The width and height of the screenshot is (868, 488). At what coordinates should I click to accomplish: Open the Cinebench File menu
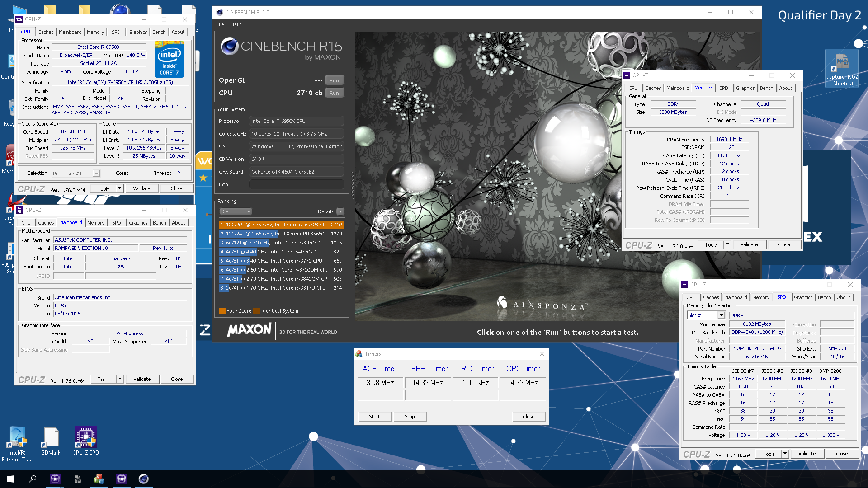point(220,24)
